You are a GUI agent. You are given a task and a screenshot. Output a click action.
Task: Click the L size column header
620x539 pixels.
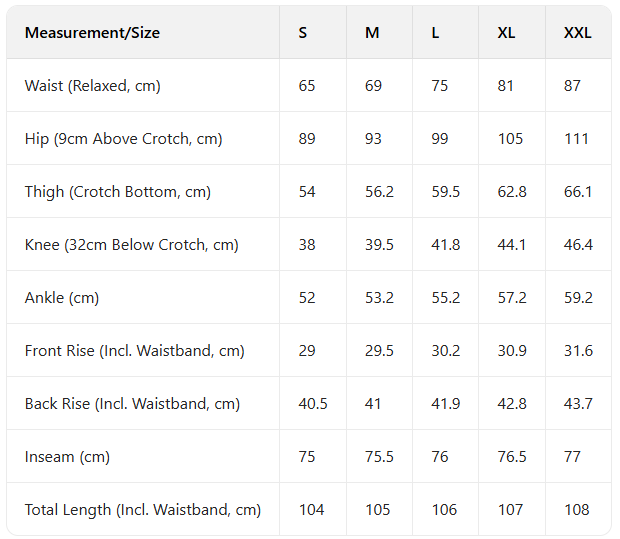coord(435,33)
